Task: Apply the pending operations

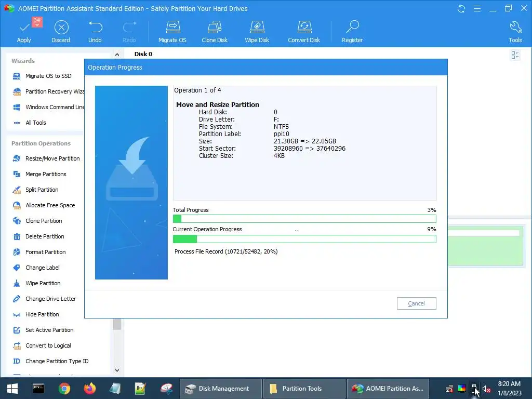Action: coord(24,32)
